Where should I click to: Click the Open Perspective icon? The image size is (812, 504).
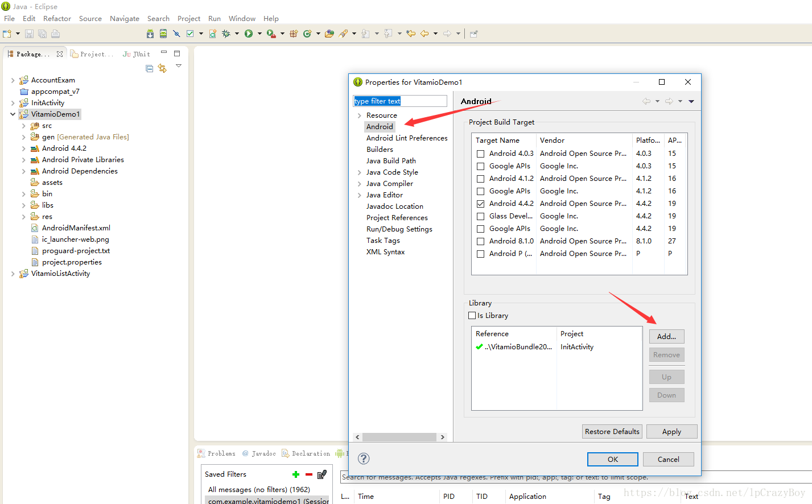click(474, 34)
